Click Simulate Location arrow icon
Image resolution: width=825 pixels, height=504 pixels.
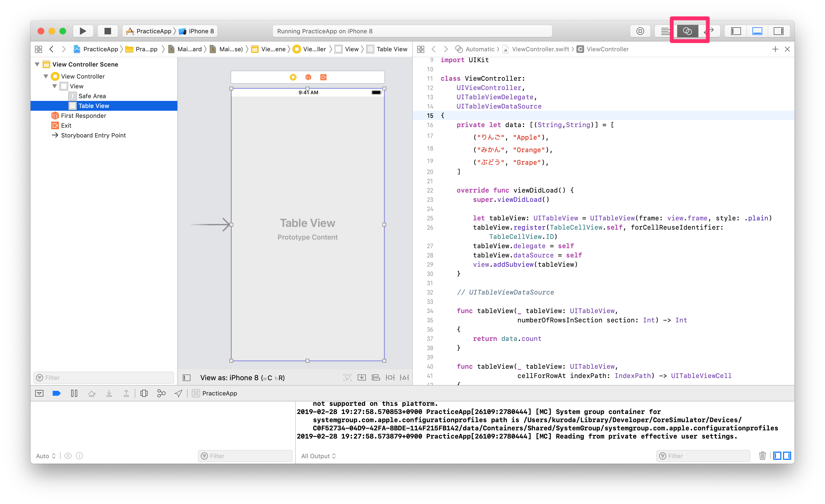pos(178,393)
